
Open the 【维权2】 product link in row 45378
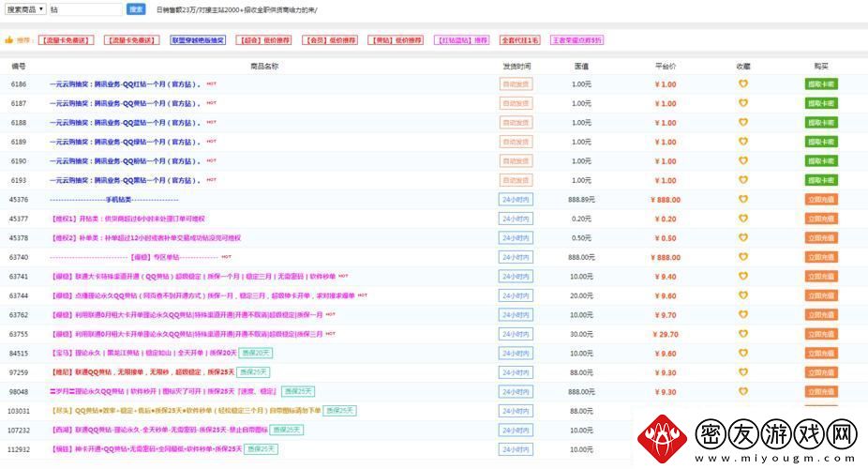click(x=146, y=238)
